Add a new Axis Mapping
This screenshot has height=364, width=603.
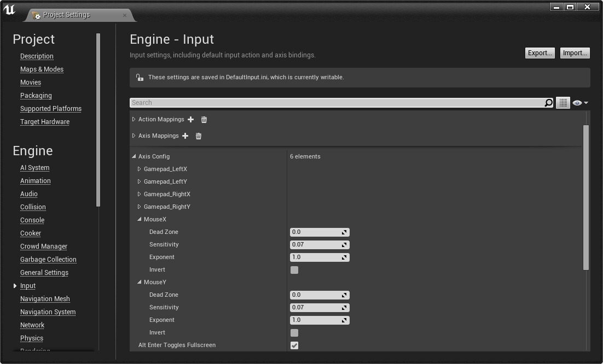pyautogui.click(x=185, y=136)
